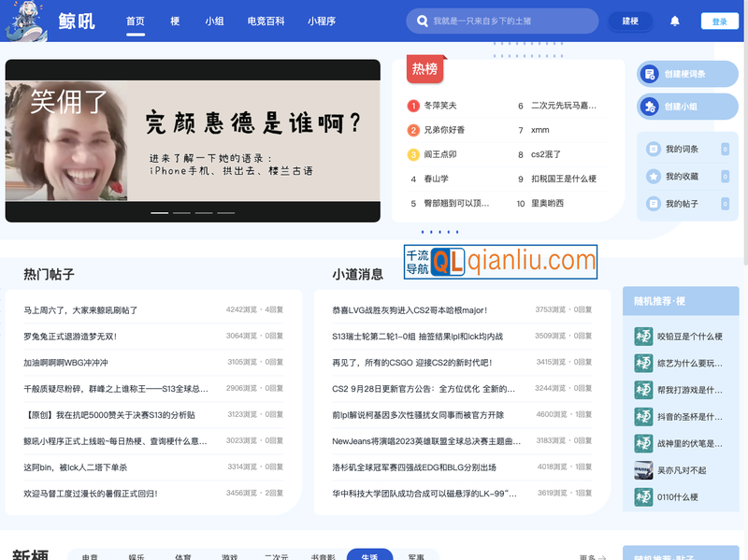
Task: Click the 我的收藏 star icon
Action: pyautogui.click(x=654, y=176)
